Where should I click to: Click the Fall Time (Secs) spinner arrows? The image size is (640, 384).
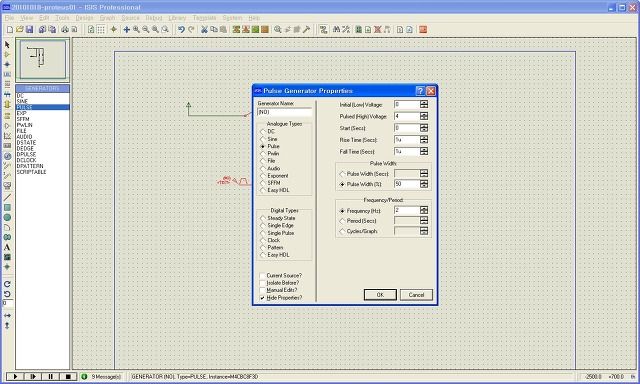pyautogui.click(x=424, y=151)
